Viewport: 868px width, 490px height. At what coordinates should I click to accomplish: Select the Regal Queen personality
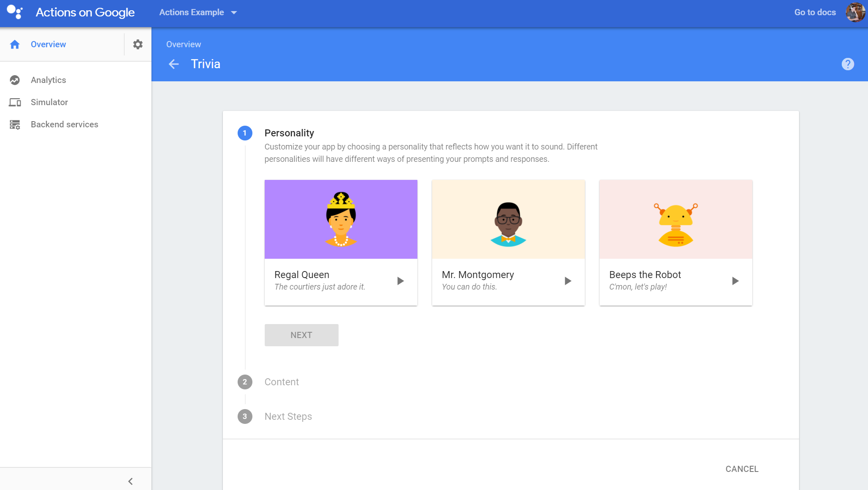pos(340,243)
